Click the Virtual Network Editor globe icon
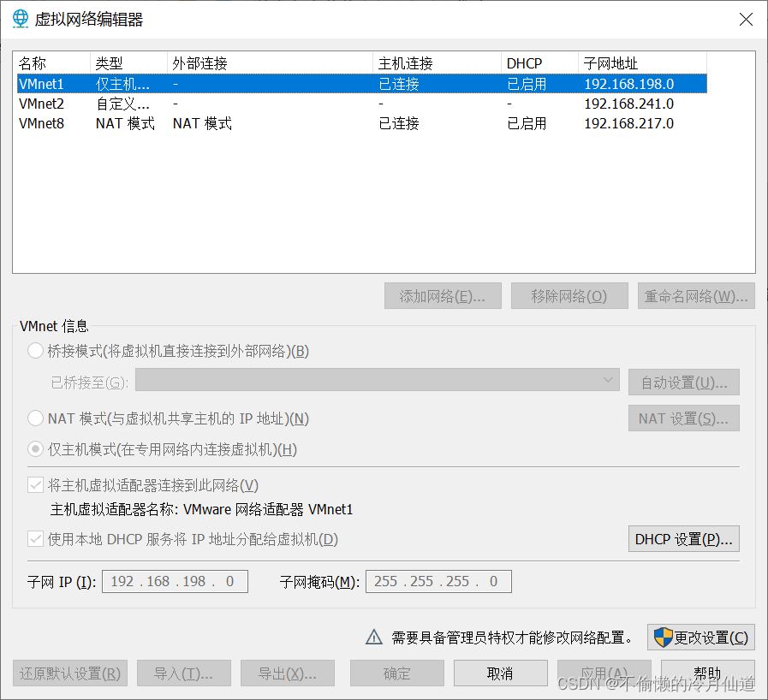768x700 pixels. [x=20, y=19]
